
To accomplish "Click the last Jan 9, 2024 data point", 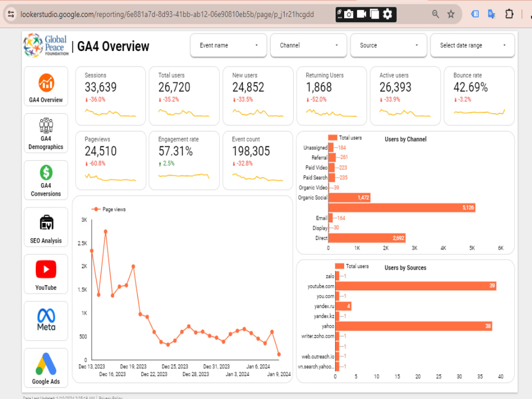I will click(279, 354).
